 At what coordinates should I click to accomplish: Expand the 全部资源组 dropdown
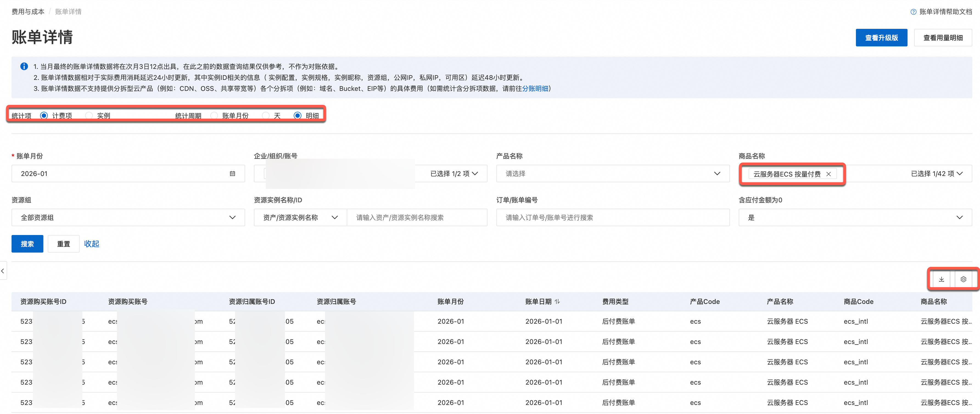coord(128,217)
